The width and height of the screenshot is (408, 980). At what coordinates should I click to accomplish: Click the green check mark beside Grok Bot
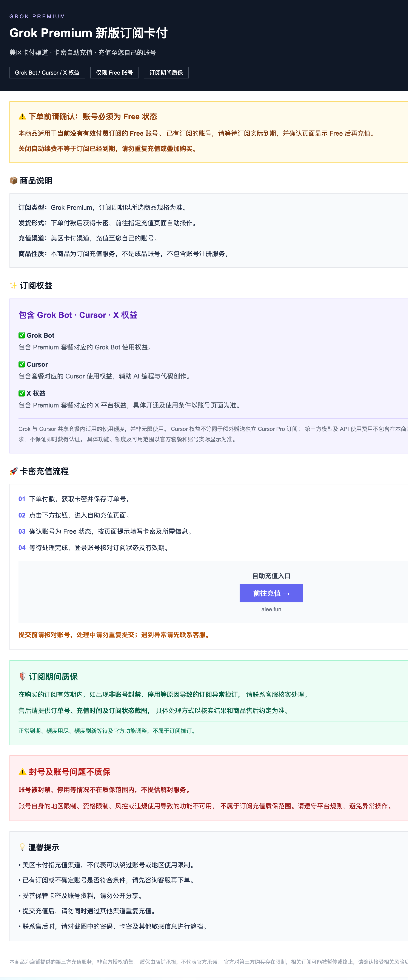pos(22,335)
